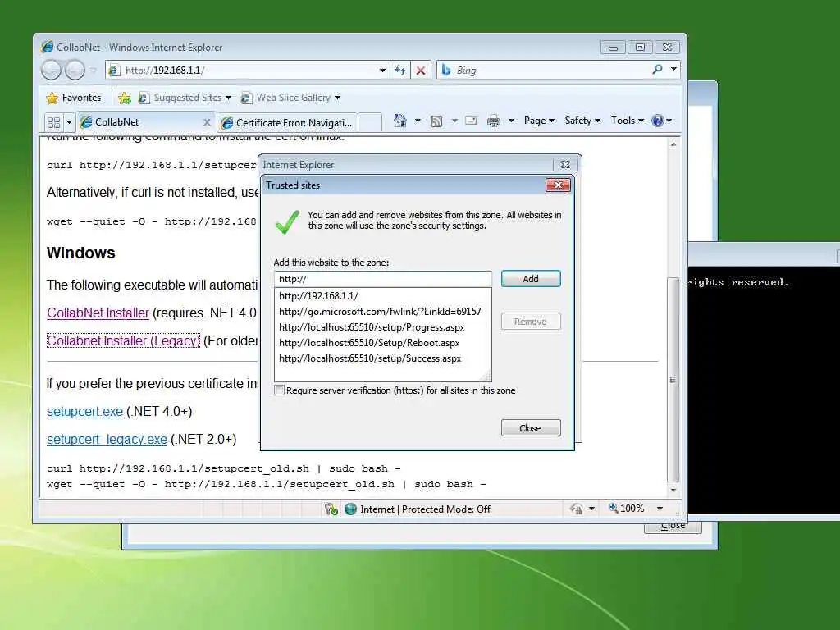Open the Safety menu
Screen dimensions: 840x630
pos(582,121)
